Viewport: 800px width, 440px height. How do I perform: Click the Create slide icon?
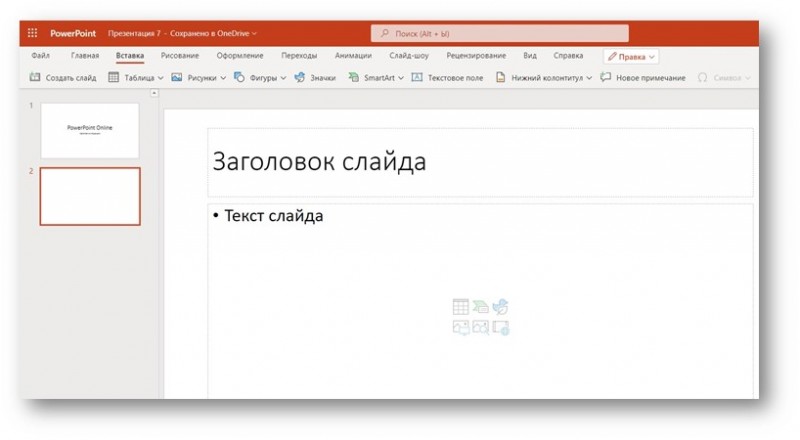[x=35, y=77]
